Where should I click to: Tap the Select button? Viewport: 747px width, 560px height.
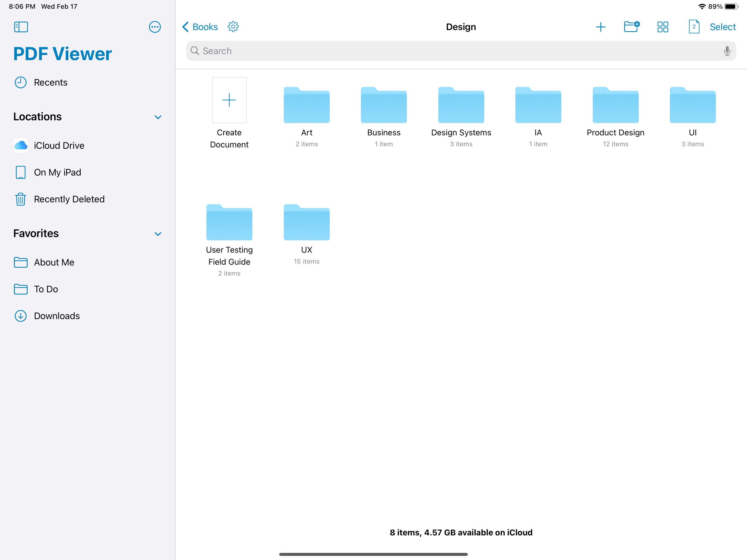tap(722, 27)
